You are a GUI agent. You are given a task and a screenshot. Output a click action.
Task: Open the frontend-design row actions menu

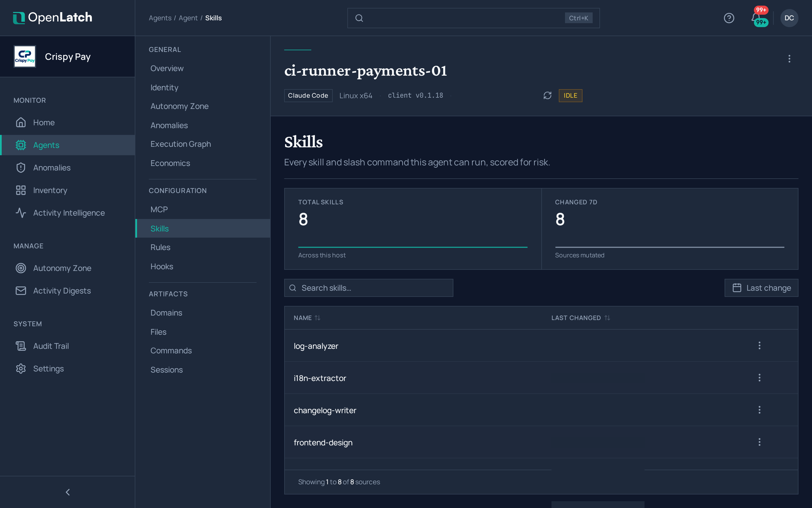[x=759, y=442]
